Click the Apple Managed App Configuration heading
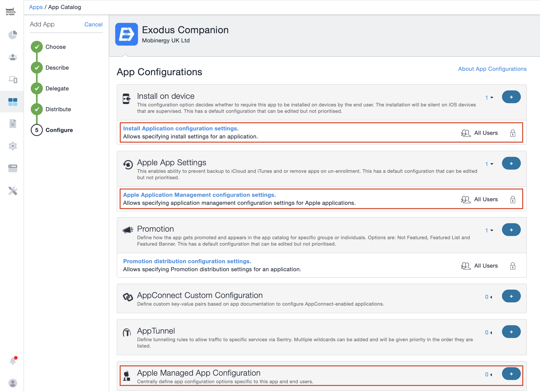Image resolution: width=540 pixels, height=392 pixels. point(199,373)
